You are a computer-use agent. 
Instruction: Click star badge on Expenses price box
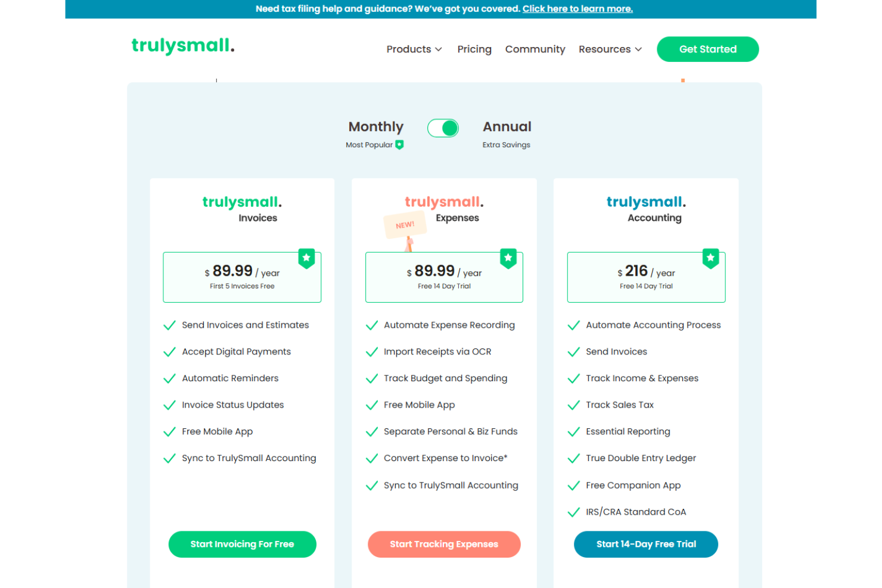click(508, 259)
